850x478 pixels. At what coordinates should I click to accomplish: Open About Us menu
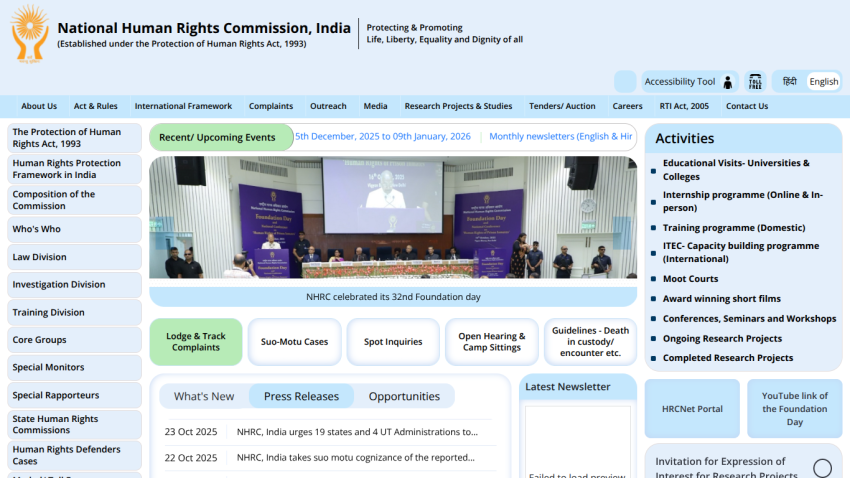tap(39, 106)
